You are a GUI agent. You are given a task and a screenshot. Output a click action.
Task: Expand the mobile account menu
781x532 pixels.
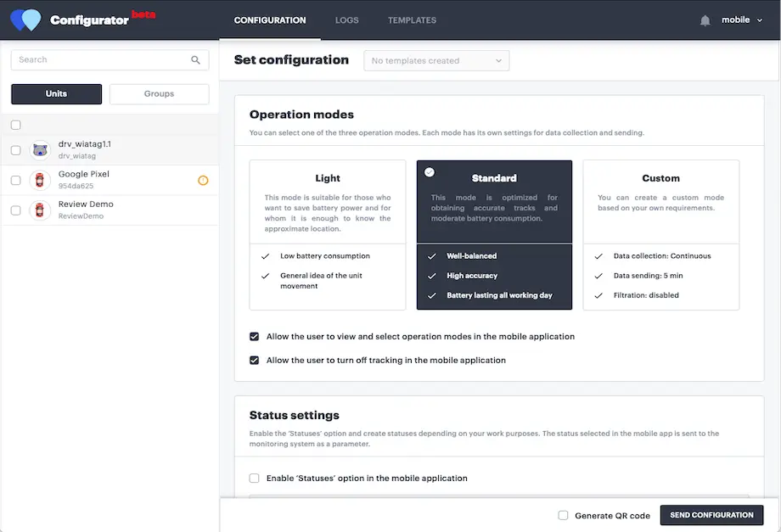(742, 20)
